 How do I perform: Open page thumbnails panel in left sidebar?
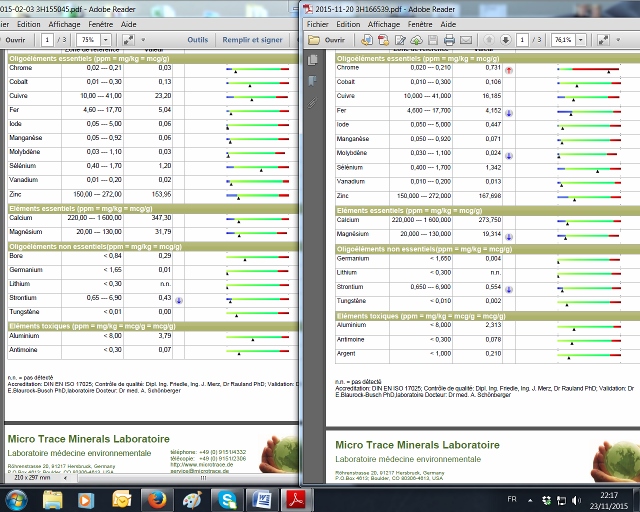(313, 60)
